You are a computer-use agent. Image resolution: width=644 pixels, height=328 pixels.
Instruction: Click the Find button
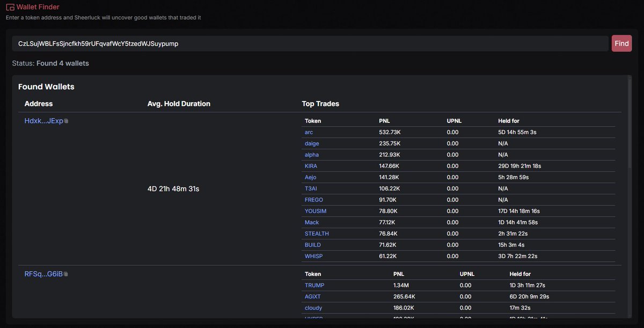point(621,43)
